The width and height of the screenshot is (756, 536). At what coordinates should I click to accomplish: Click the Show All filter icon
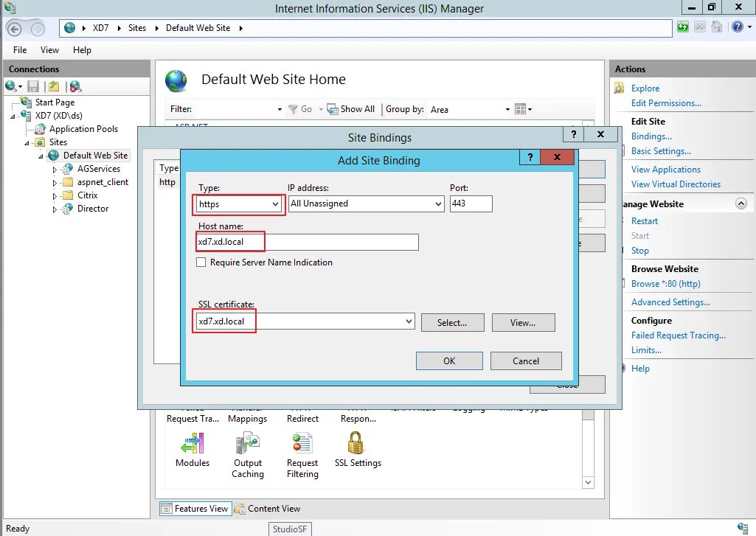332,109
